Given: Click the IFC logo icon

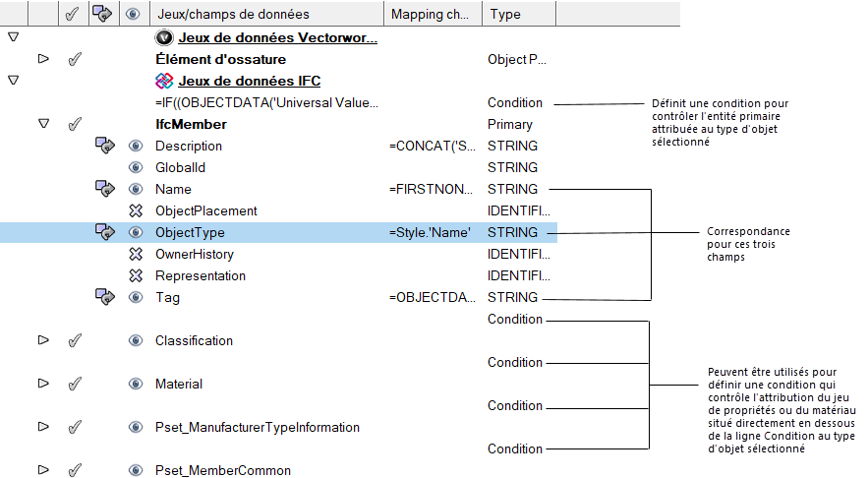Looking at the screenshot, I should pos(164,81).
